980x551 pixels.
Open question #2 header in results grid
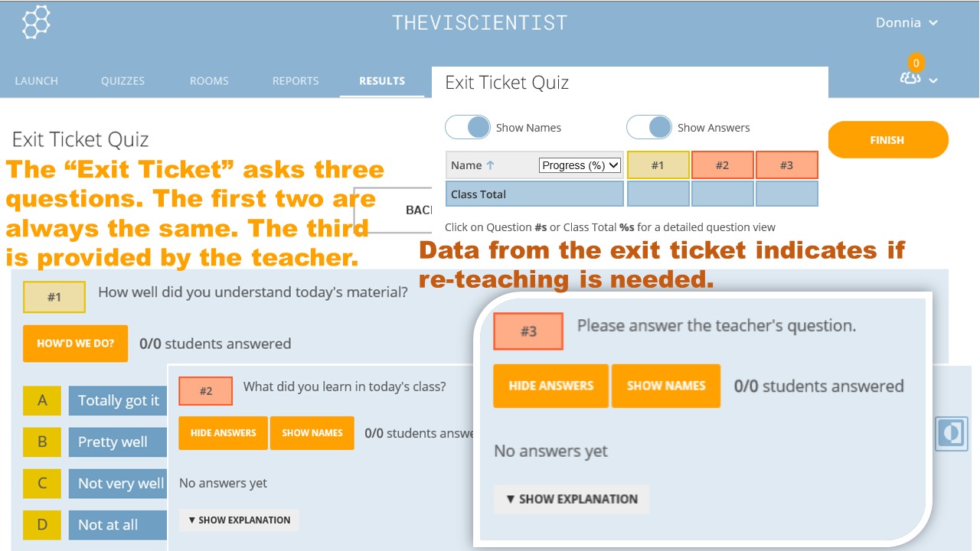click(x=722, y=165)
